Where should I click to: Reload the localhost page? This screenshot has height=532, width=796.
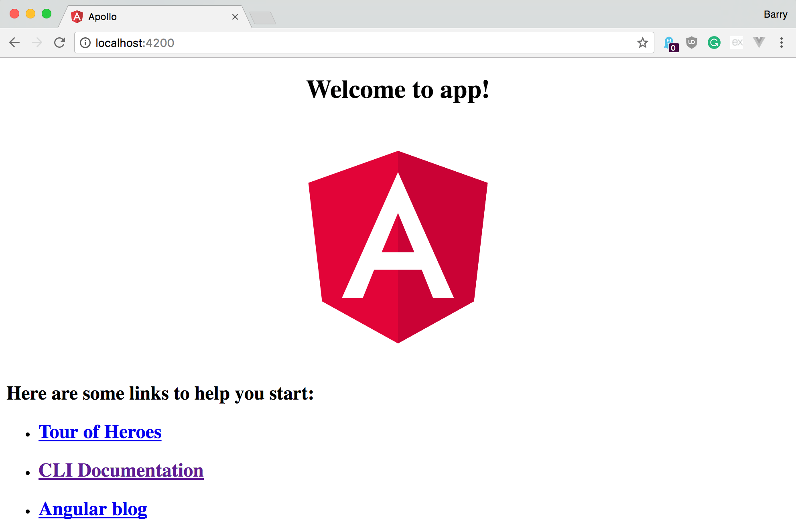pos(60,43)
